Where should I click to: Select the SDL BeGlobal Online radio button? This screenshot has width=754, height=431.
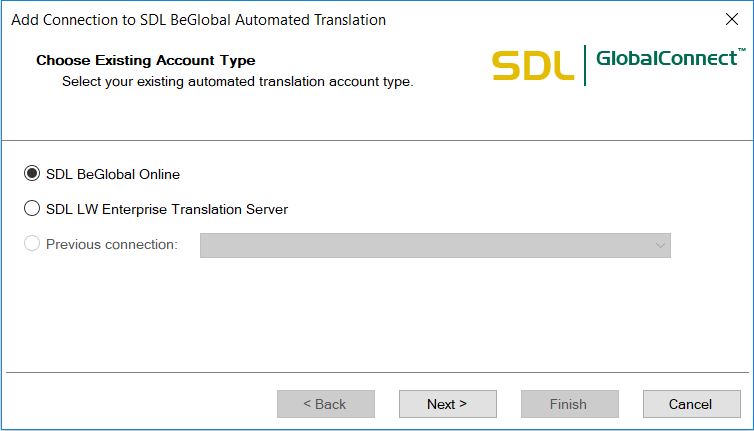coord(32,173)
